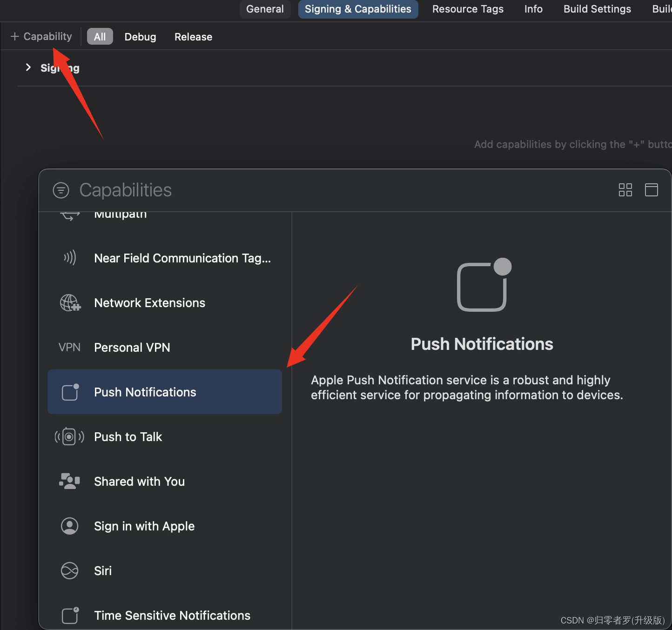672x630 pixels.
Task: Click the Push to Talk radio icon
Action: coord(69,436)
